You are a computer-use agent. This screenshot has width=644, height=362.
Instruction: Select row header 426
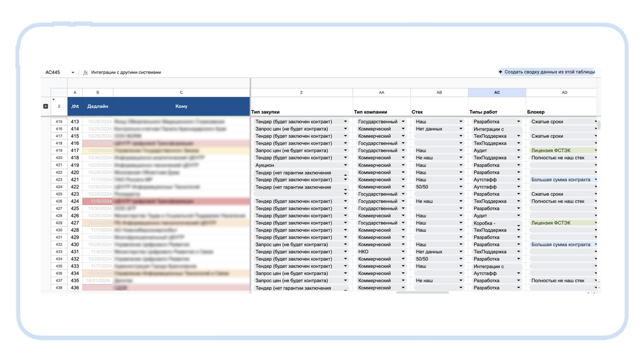(59, 201)
